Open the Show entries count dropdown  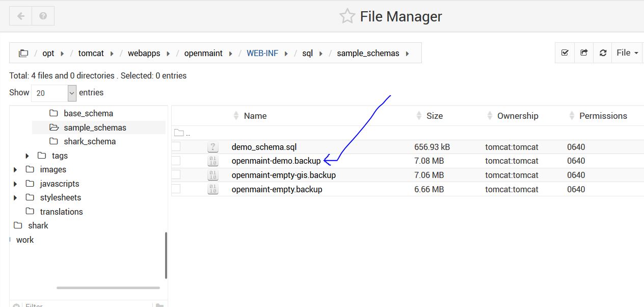click(x=54, y=93)
